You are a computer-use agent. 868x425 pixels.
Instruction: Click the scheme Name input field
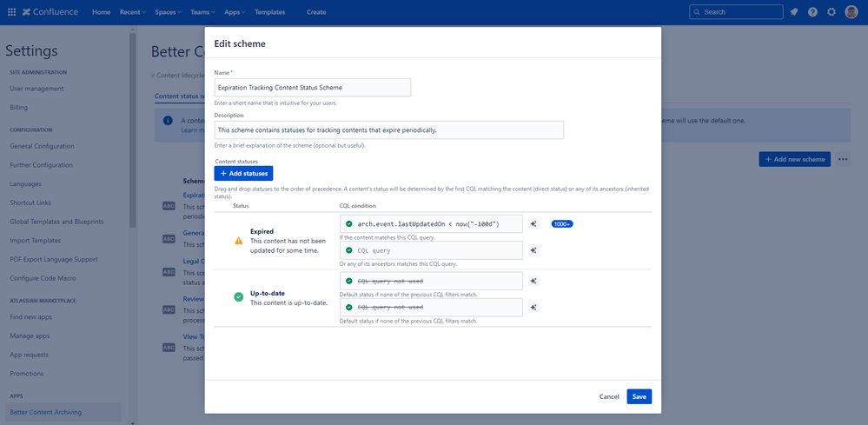(x=312, y=88)
